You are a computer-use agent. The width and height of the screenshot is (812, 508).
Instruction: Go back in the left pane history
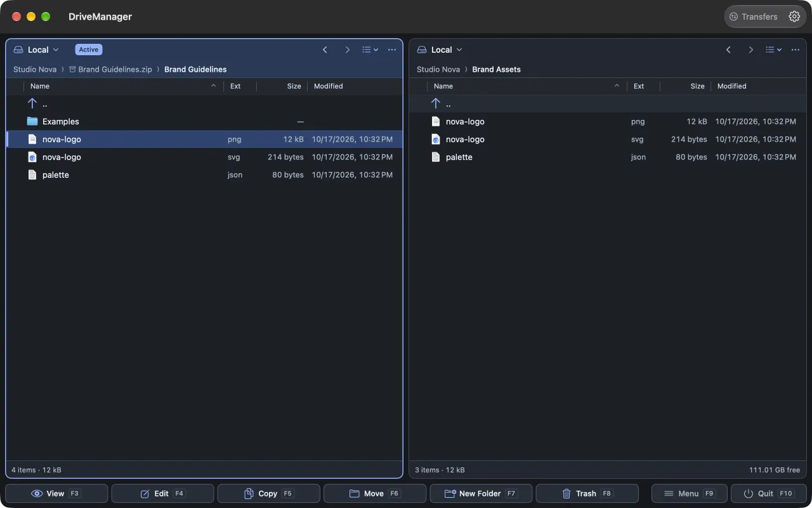click(x=325, y=50)
